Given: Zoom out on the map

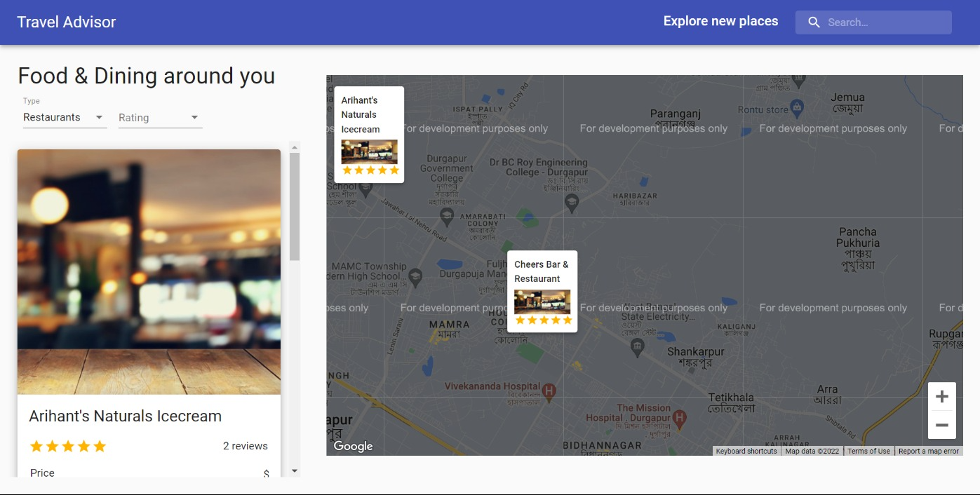Looking at the screenshot, I should pos(942,425).
